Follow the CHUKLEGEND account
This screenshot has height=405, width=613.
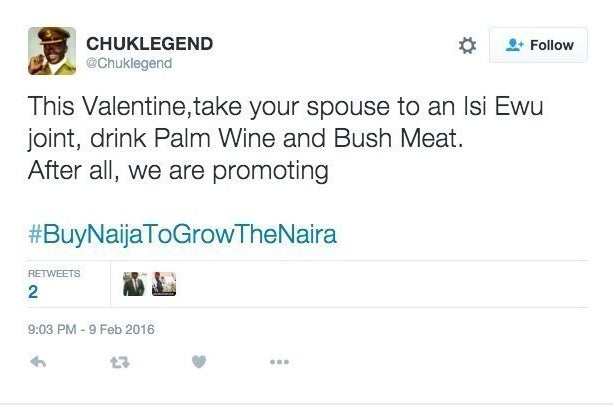tap(538, 45)
